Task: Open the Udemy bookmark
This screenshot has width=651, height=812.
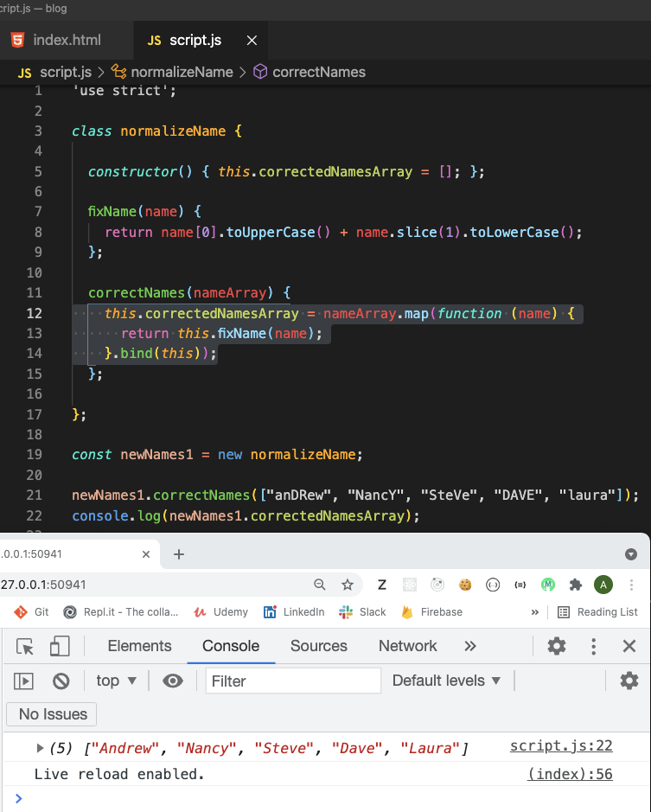Action: tap(220, 612)
